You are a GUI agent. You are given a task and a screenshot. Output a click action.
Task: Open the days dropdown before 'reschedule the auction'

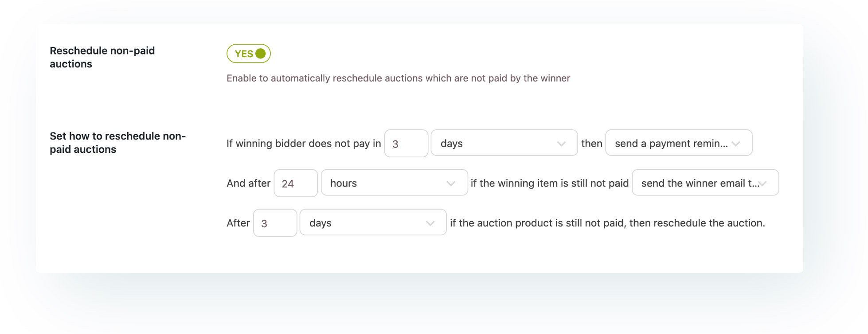point(373,222)
